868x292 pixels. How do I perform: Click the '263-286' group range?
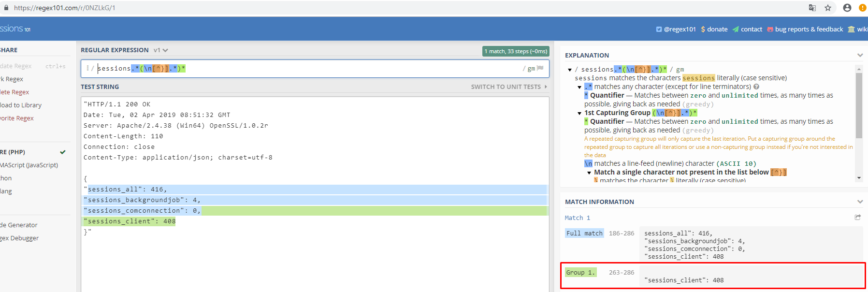pyautogui.click(x=622, y=272)
